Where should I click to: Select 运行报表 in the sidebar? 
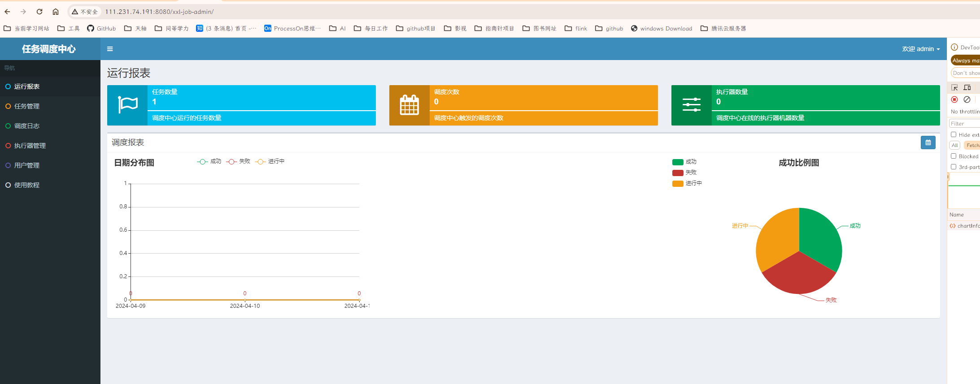(x=50, y=86)
